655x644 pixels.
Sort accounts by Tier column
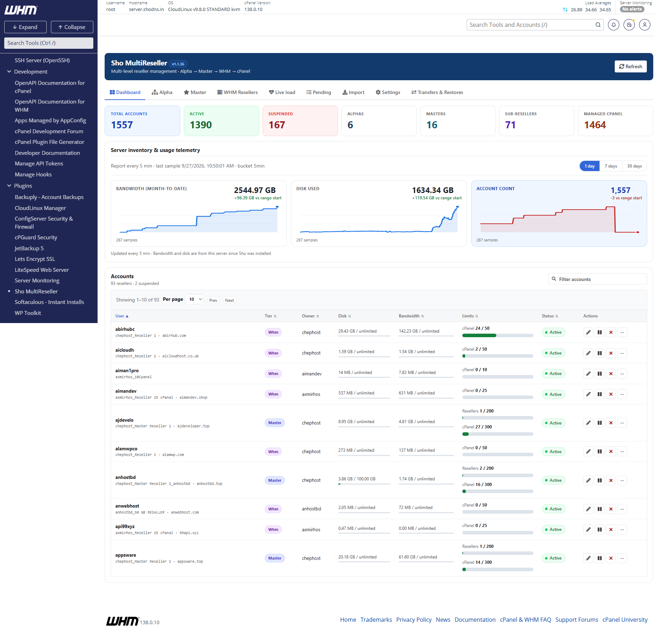click(271, 316)
